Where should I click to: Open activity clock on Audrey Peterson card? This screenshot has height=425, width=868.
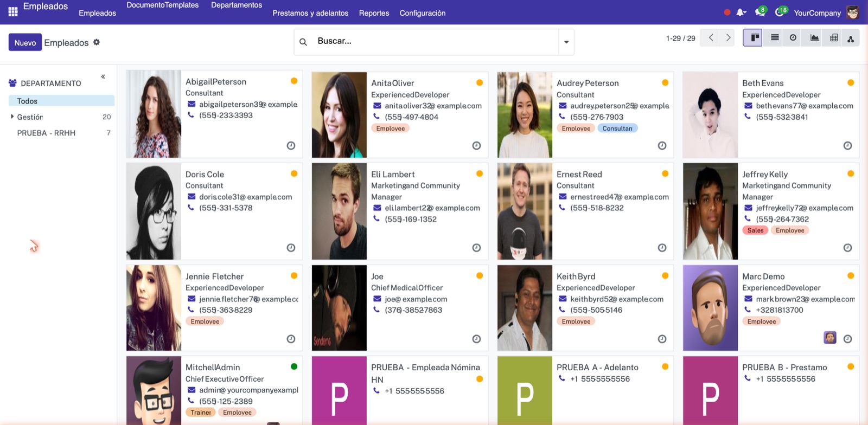coord(662,145)
